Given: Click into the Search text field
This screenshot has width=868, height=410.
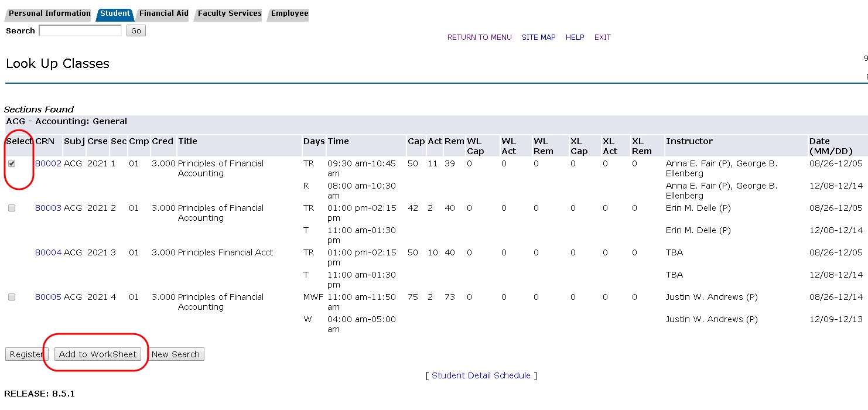Looking at the screenshot, I should (x=80, y=30).
